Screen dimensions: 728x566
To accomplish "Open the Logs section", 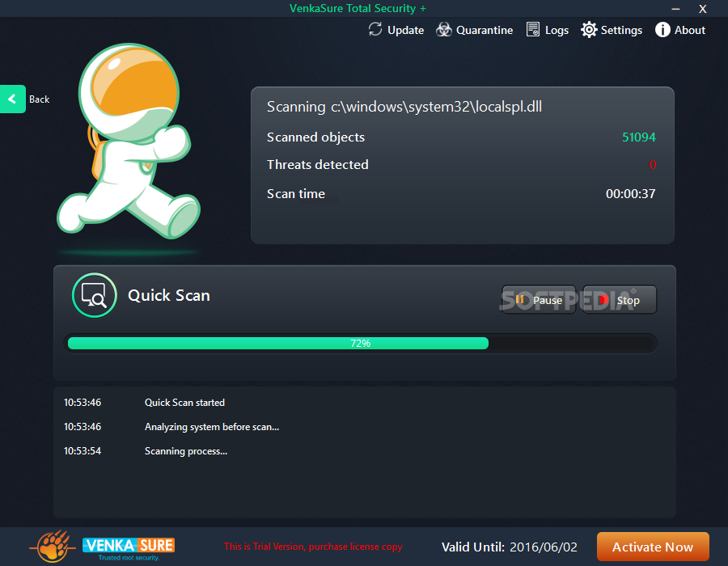I will [x=548, y=30].
